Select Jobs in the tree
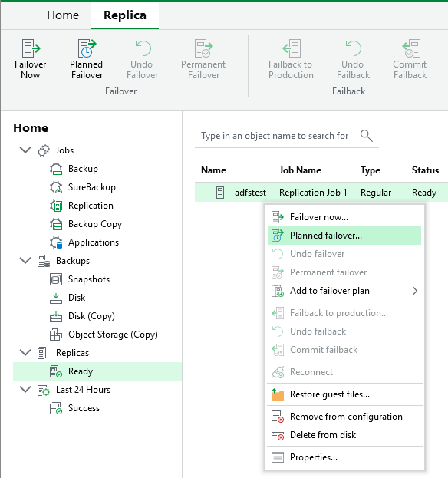The image size is (448, 478). pos(64,150)
